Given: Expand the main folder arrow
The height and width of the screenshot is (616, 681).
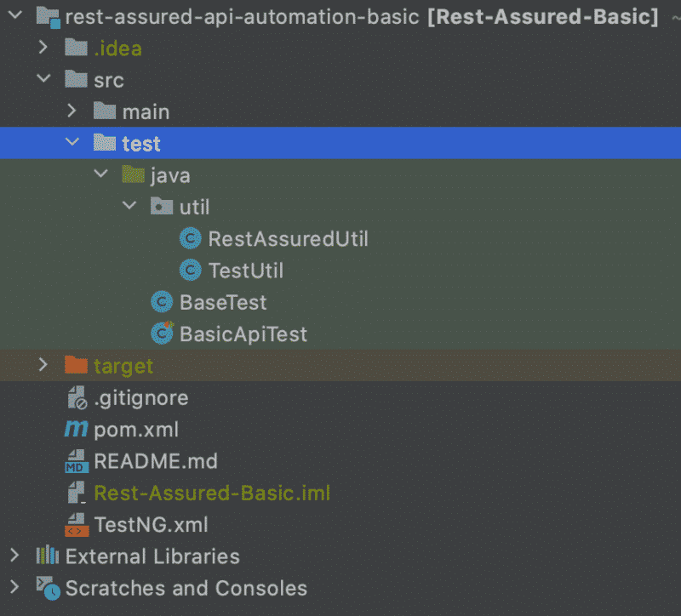Looking at the screenshot, I should tap(72, 111).
